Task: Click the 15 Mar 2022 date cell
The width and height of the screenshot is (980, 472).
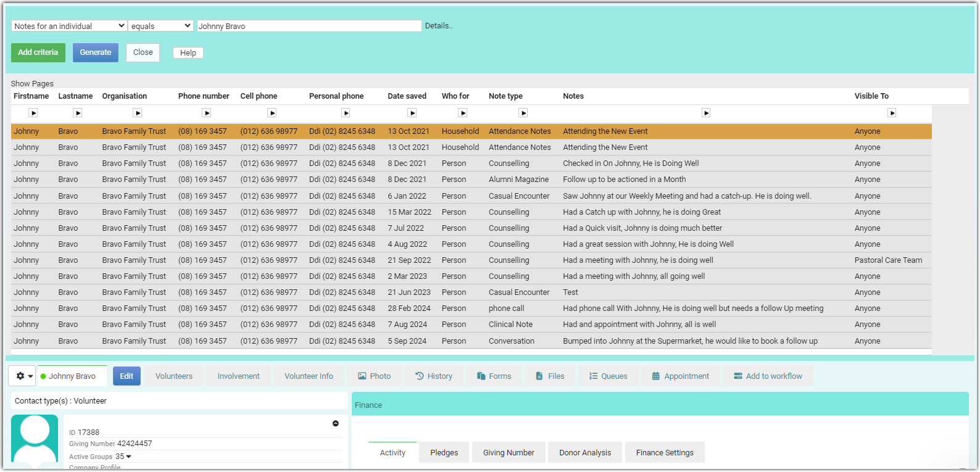Action: coord(410,212)
